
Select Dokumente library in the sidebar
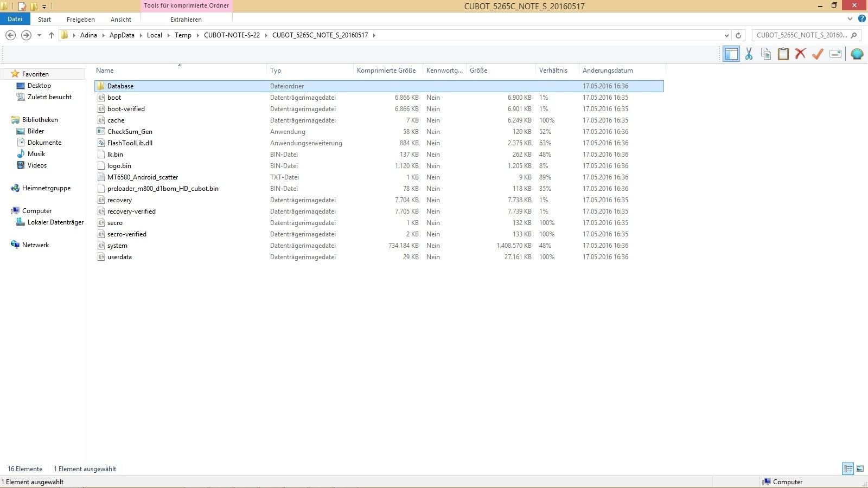click(x=44, y=143)
